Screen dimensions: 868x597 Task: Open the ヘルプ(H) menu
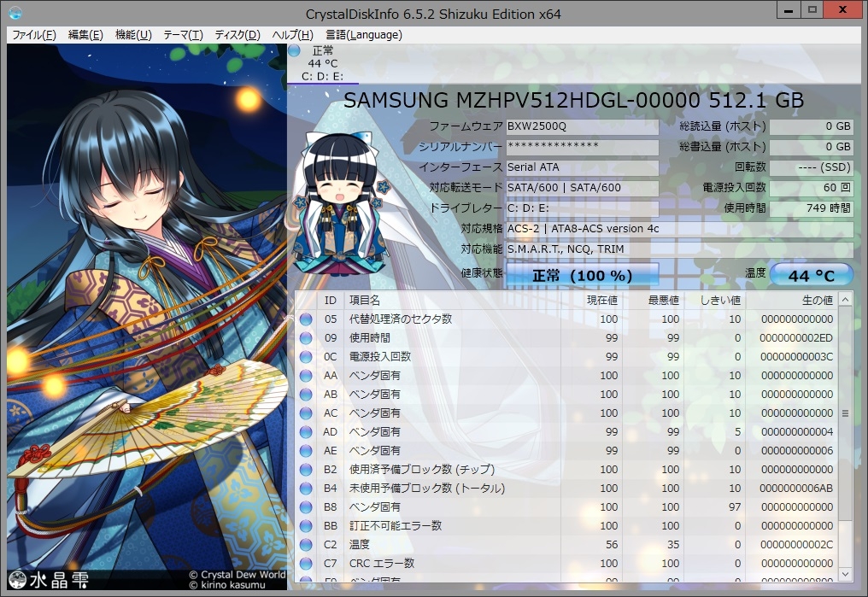tap(292, 35)
